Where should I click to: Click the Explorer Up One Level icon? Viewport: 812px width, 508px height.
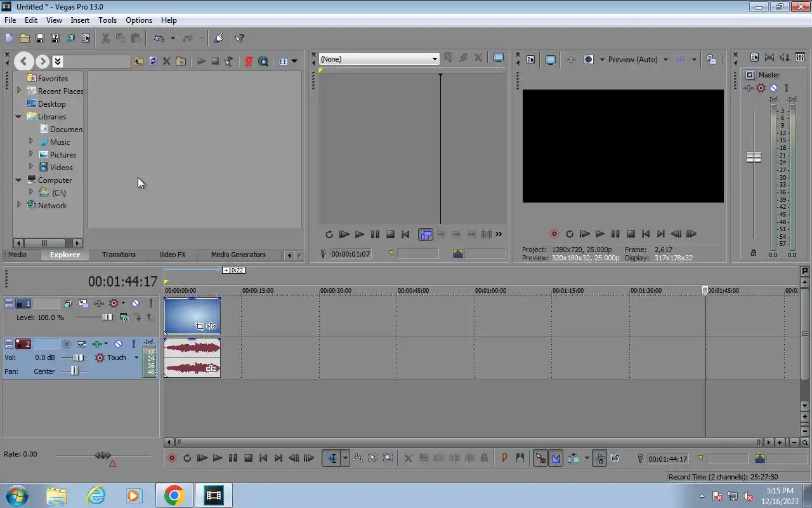pos(138,61)
